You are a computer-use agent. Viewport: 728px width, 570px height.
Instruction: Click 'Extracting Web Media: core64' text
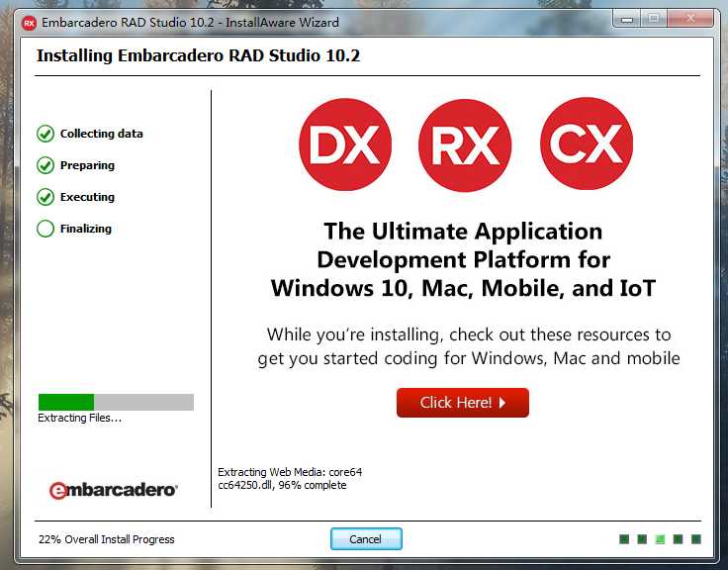290,472
